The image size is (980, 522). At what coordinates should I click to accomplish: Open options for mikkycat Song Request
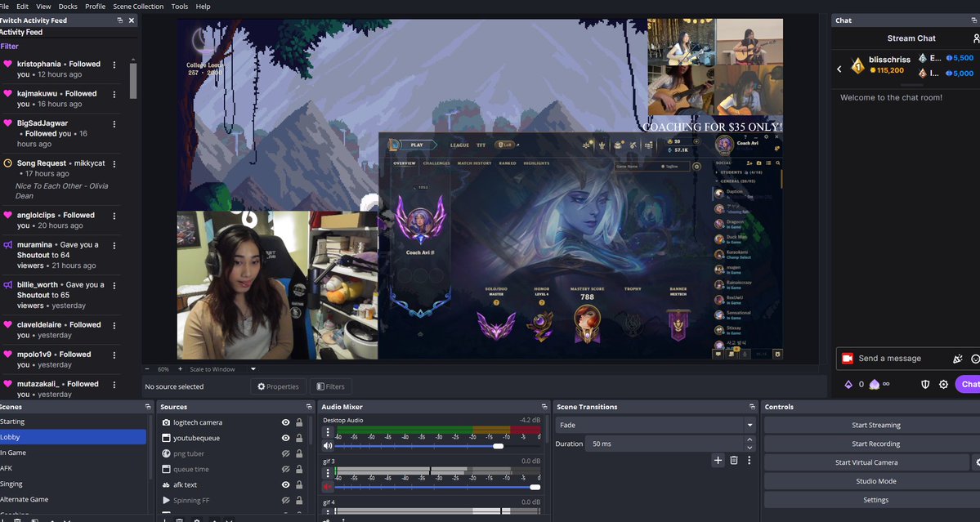point(114,163)
